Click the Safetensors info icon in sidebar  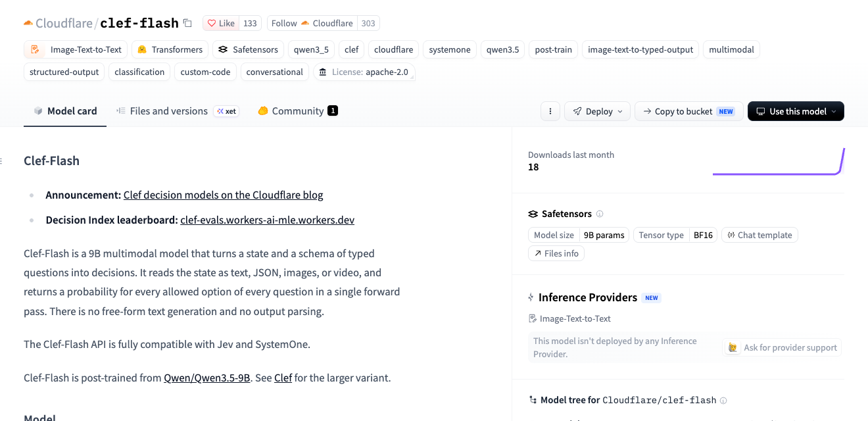click(x=599, y=214)
